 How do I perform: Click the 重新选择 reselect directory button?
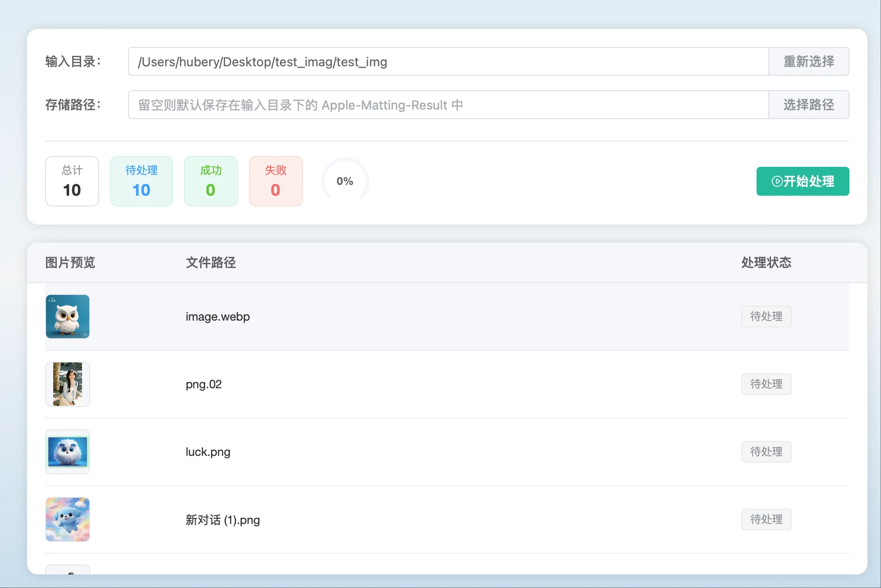point(809,61)
